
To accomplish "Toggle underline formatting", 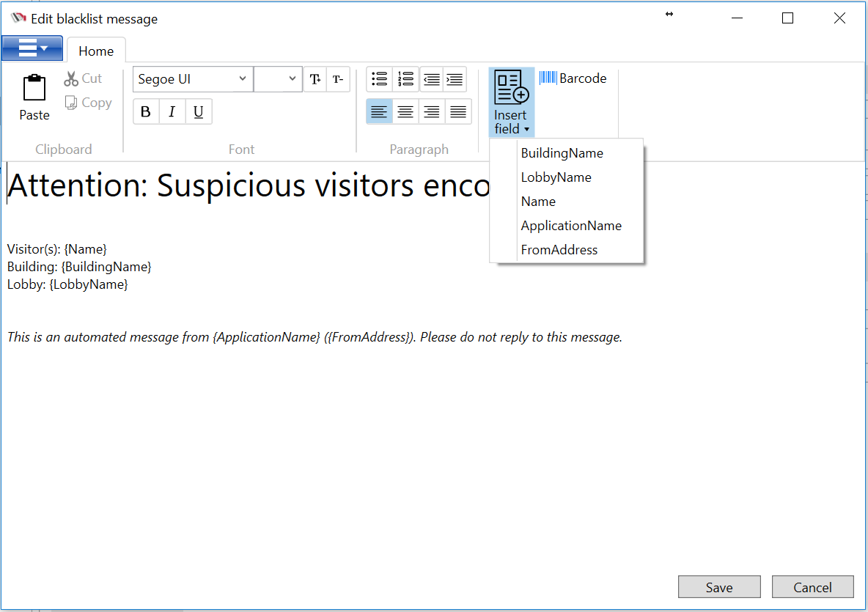I will pyautogui.click(x=199, y=111).
